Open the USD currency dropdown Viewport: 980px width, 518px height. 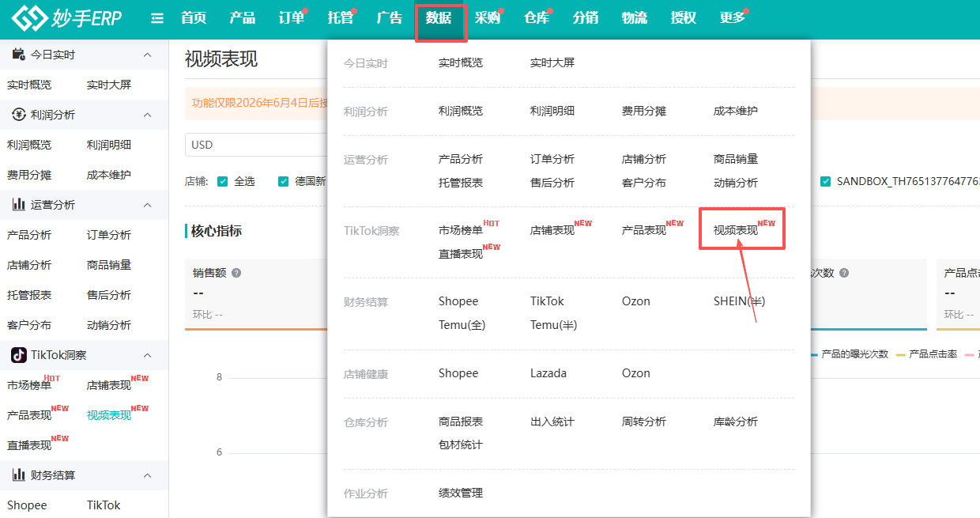pos(256,145)
